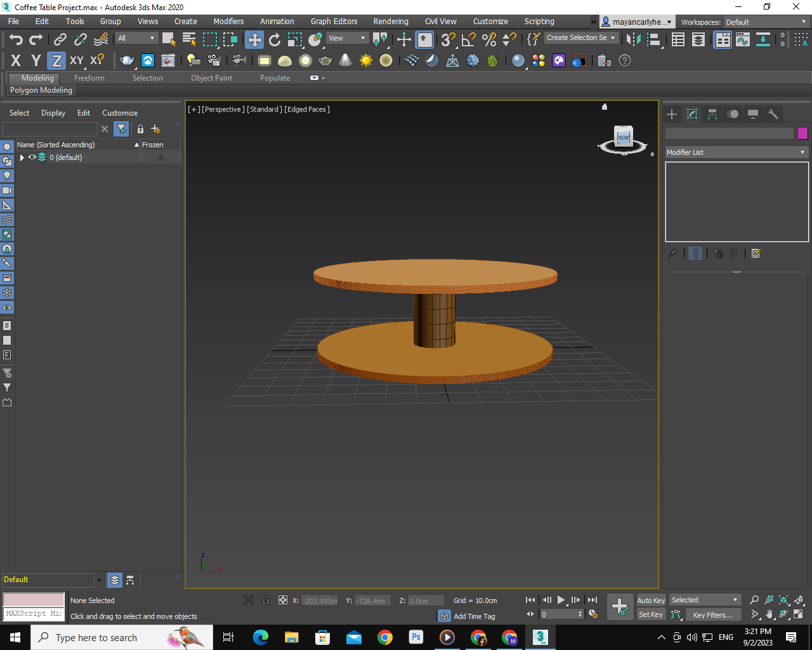The image size is (812, 650).
Task: Open the Modify tab of the command panel
Action: [692, 114]
